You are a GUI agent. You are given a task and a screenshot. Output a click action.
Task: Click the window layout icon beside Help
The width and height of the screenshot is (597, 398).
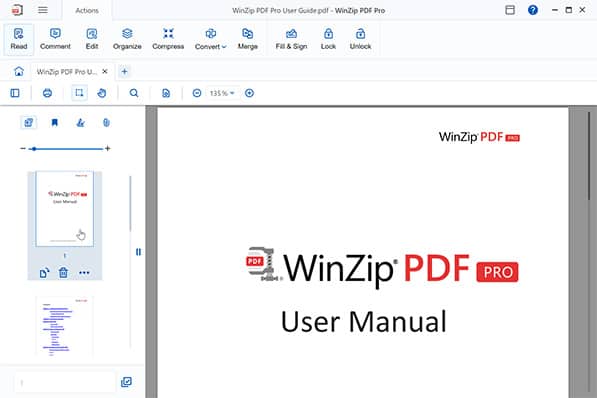[510, 10]
